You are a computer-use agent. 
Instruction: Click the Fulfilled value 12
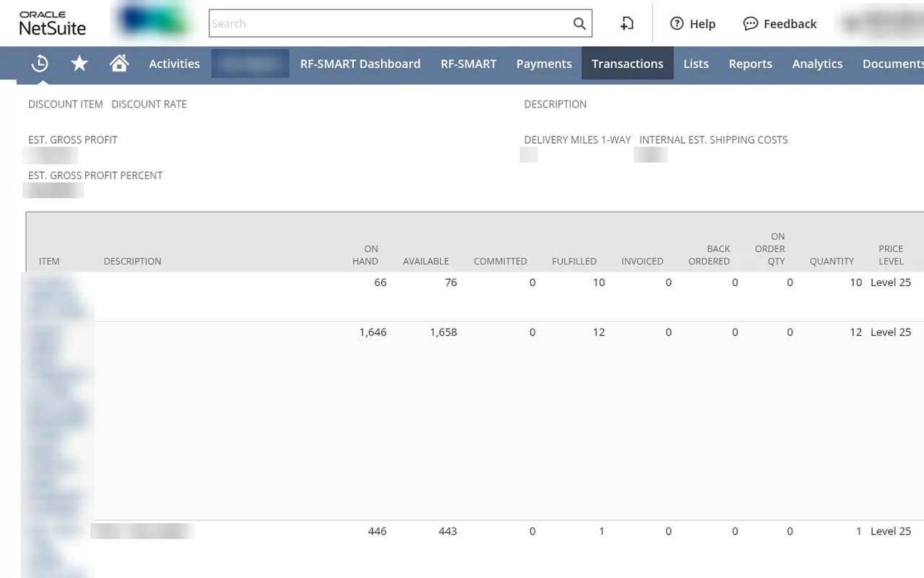pos(598,332)
